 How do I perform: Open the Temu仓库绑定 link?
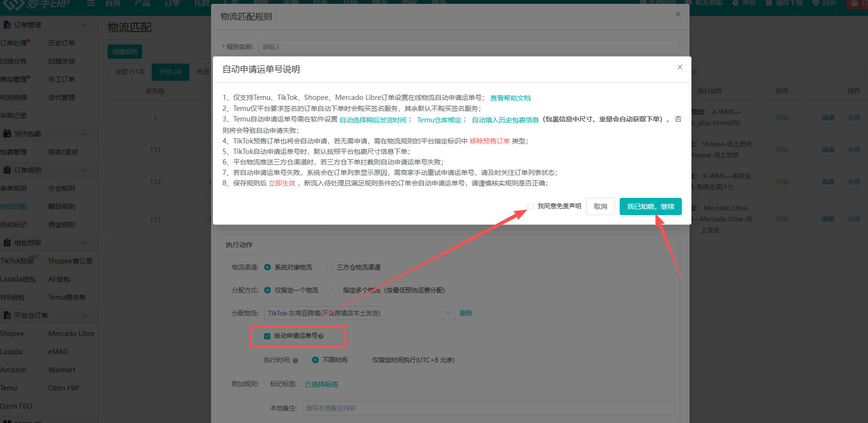[439, 120]
